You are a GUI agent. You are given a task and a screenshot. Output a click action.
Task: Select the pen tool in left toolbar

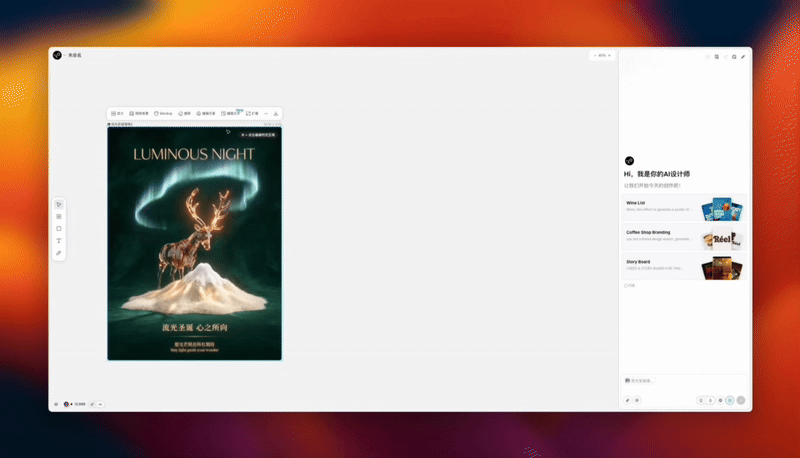click(x=59, y=253)
